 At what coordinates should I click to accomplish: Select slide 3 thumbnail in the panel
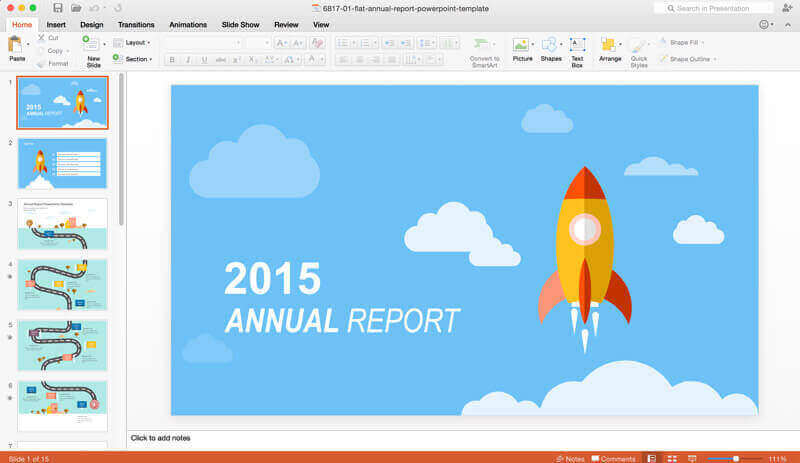(62, 224)
